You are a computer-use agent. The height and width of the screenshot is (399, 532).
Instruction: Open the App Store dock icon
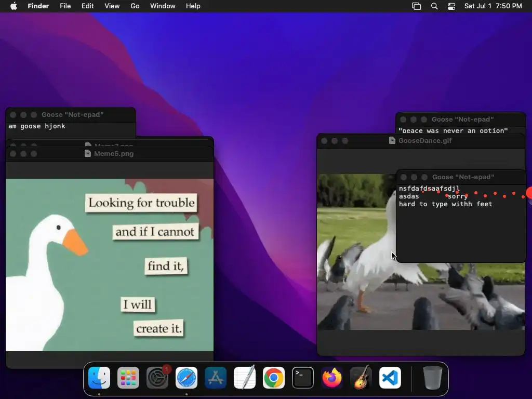coord(216,378)
